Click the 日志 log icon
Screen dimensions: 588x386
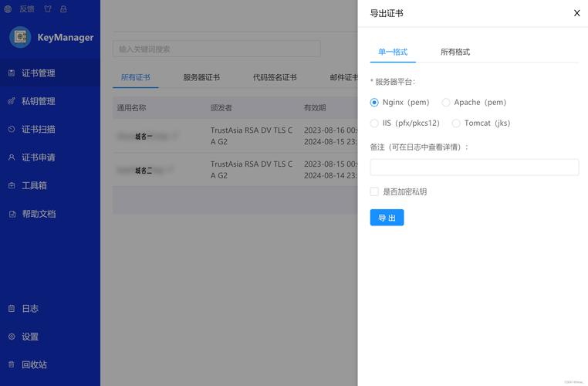[x=12, y=308]
